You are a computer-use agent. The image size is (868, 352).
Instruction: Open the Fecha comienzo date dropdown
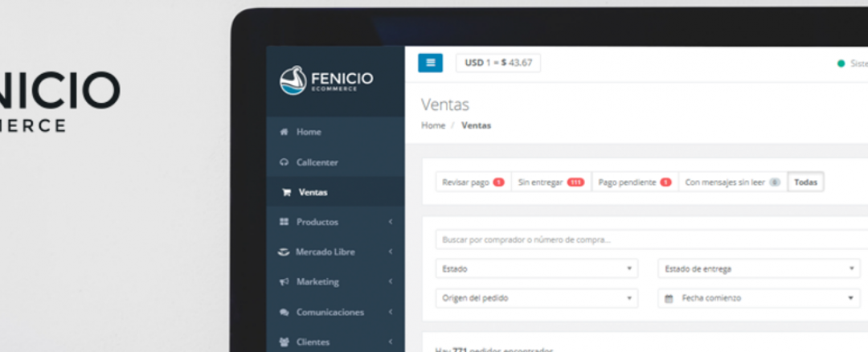click(759, 298)
